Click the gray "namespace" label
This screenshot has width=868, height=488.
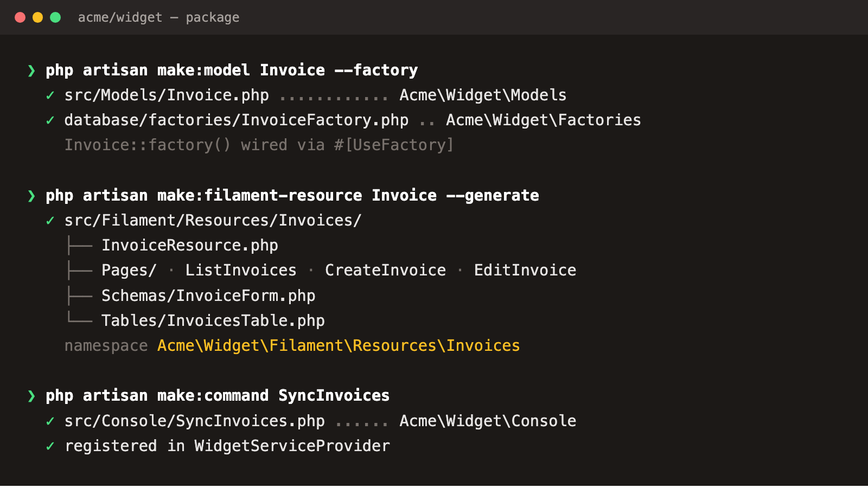pyautogui.click(x=106, y=346)
